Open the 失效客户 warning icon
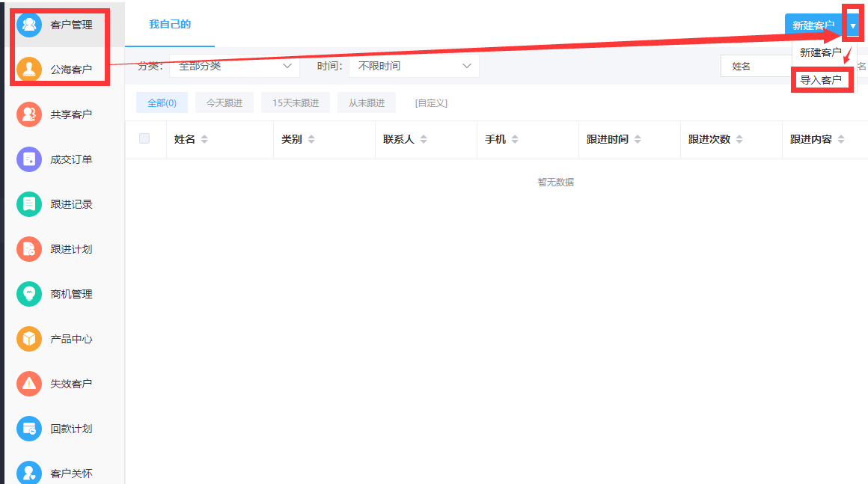Viewport: 868px width, 484px height. [x=29, y=383]
